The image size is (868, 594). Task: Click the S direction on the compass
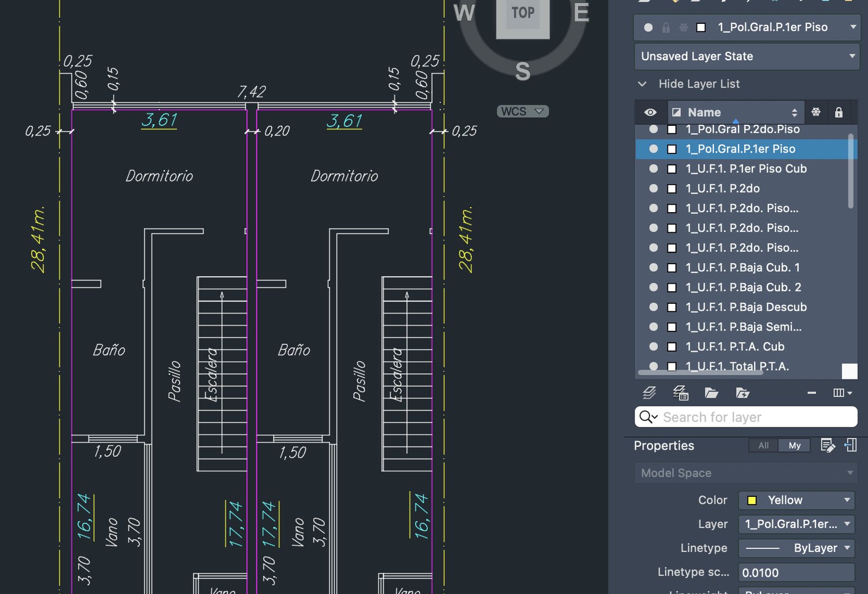(522, 72)
